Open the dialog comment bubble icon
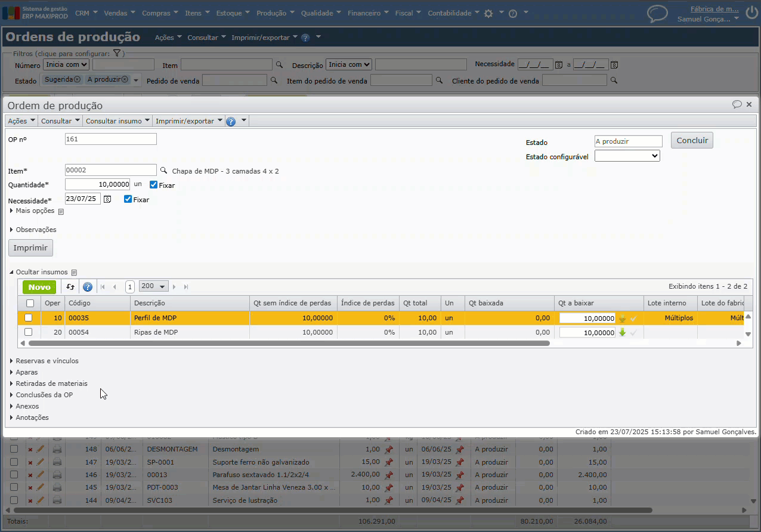761x532 pixels. [x=737, y=104]
